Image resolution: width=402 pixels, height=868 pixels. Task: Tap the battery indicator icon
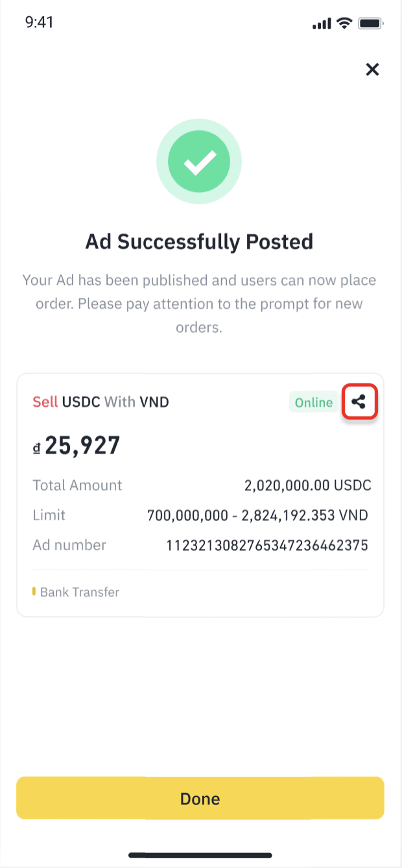point(370,24)
